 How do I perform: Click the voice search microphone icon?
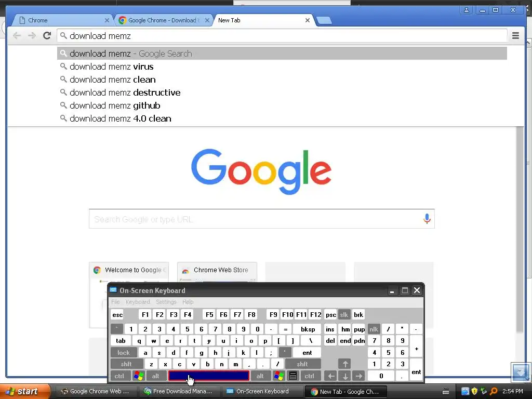[427, 219]
